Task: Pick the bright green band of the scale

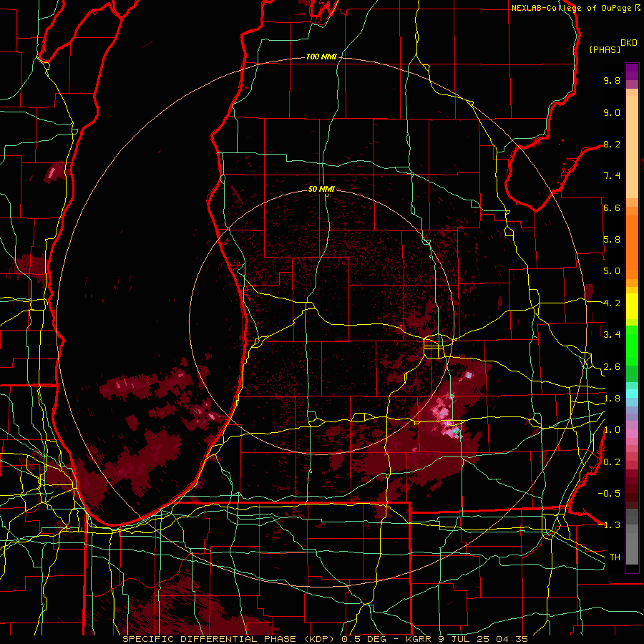Action: (x=632, y=346)
